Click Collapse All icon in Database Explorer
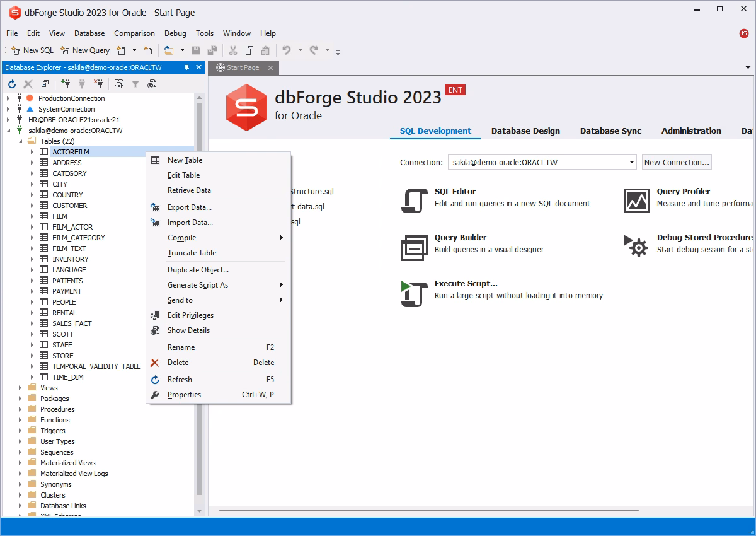This screenshot has width=756, height=536. tap(45, 84)
